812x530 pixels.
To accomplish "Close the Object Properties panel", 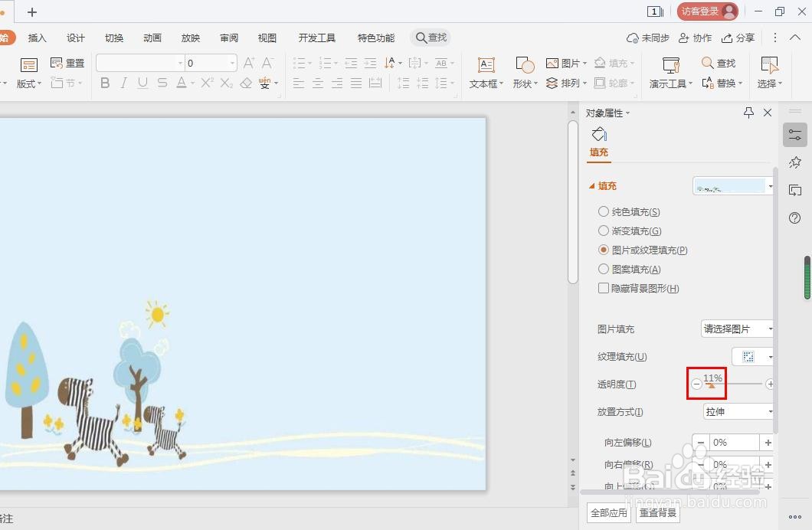I will 768,113.
